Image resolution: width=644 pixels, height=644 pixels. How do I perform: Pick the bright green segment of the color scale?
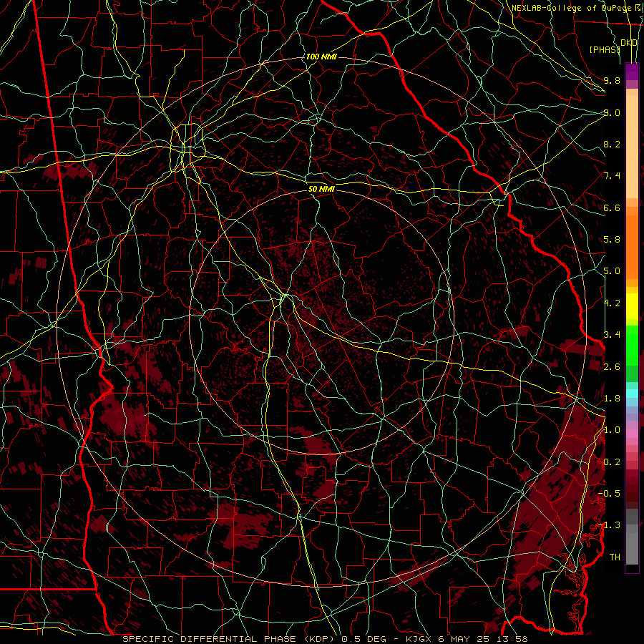632,345
